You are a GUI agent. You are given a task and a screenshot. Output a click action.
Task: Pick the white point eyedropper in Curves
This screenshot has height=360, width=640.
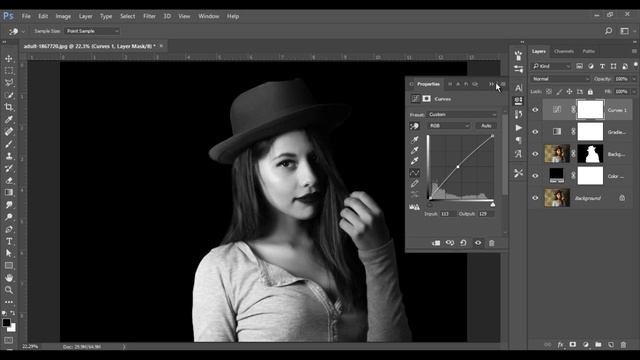[415, 161]
